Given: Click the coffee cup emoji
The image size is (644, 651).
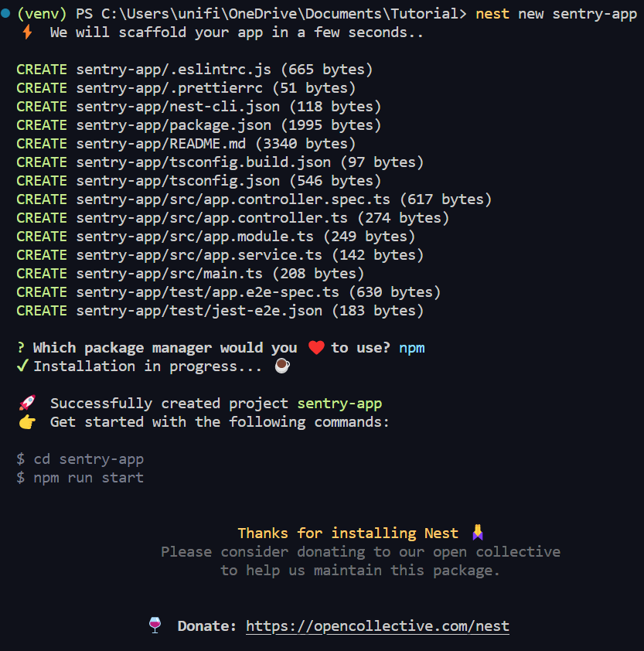Looking at the screenshot, I should click(282, 366).
